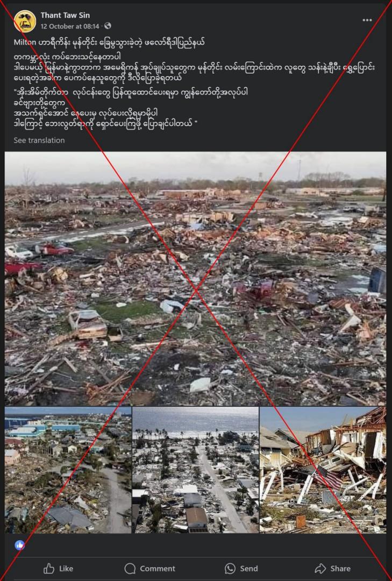Open the beachfront street aerial photo
The width and height of the screenshot is (392, 581).
(196, 470)
